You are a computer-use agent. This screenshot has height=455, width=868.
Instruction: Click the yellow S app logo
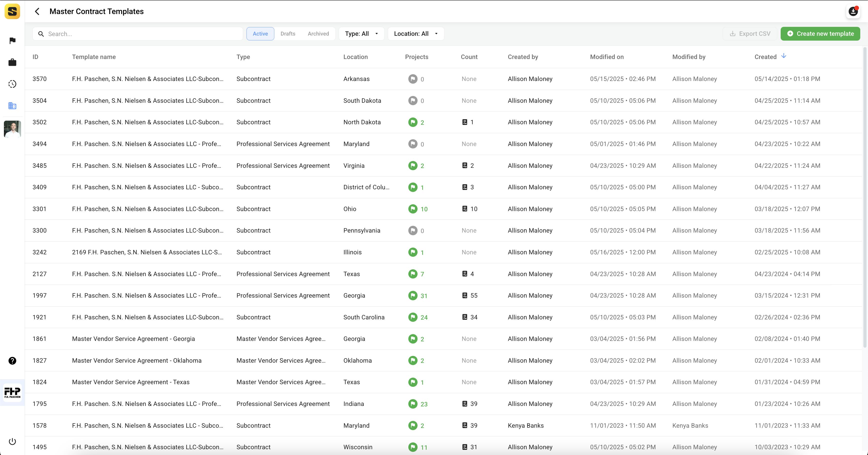(x=12, y=11)
